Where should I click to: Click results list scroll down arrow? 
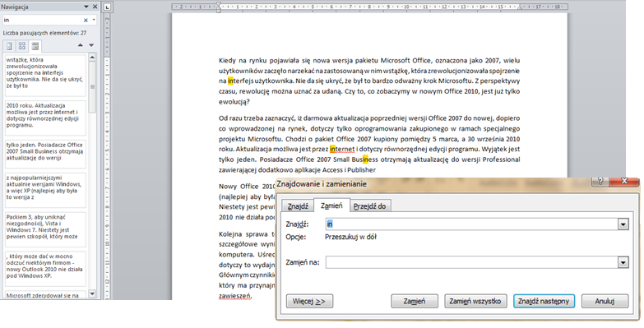[x=92, y=293]
